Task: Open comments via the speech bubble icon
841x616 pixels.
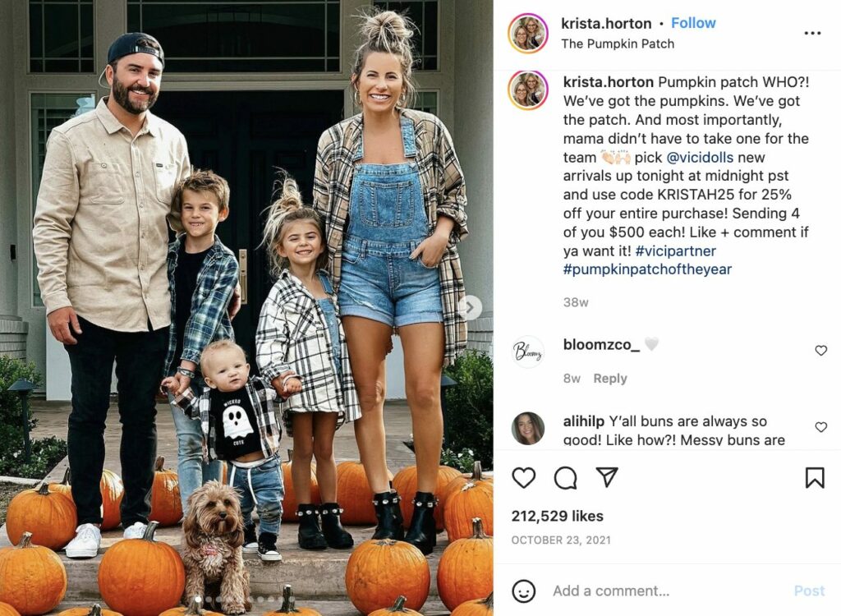Action: click(x=565, y=477)
